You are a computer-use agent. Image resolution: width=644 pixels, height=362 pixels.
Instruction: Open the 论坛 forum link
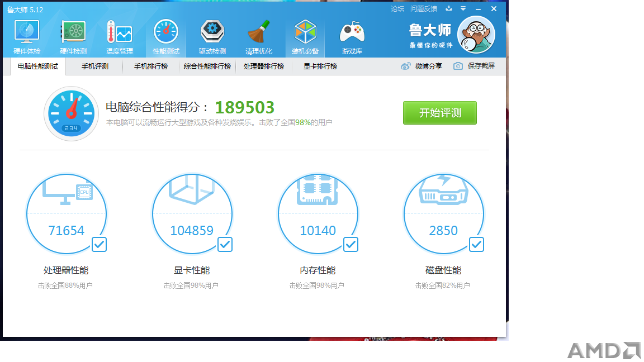[397, 8]
